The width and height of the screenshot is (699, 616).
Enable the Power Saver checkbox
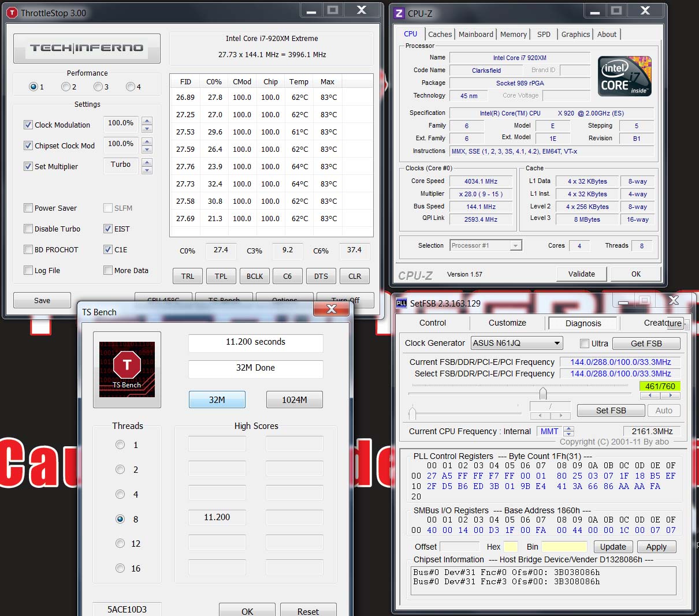click(x=28, y=208)
